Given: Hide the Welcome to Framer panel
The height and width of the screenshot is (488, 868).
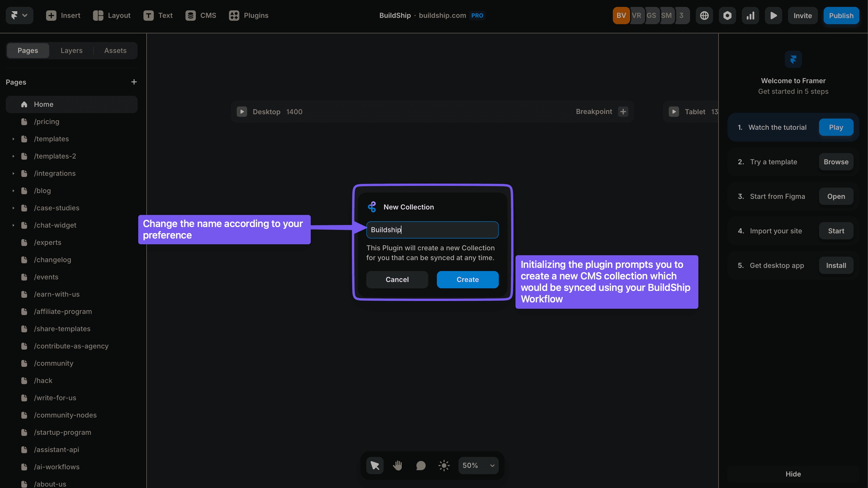Looking at the screenshot, I should [x=793, y=474].
